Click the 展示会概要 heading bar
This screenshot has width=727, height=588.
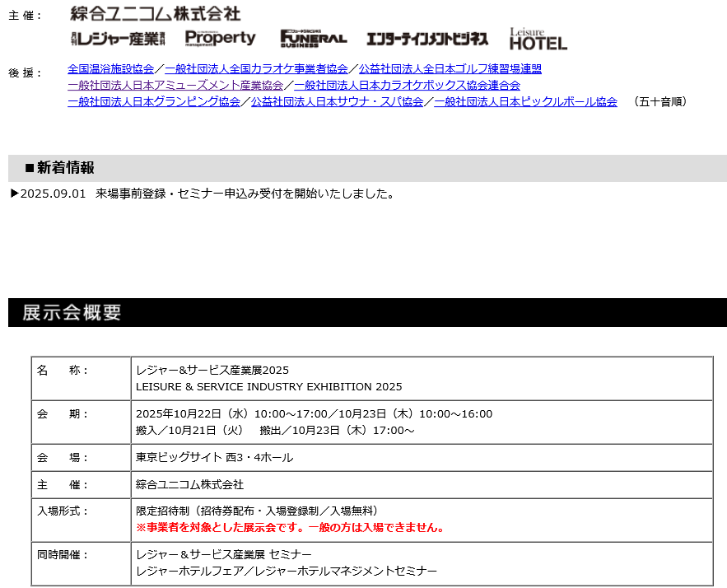[x=367, y=313]
